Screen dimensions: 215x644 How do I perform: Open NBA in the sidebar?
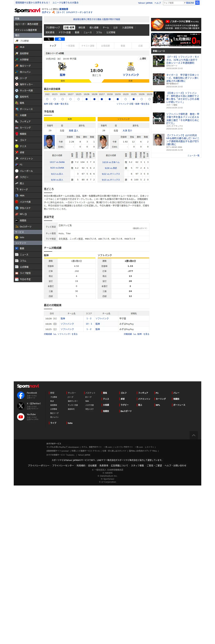point(28,195)
